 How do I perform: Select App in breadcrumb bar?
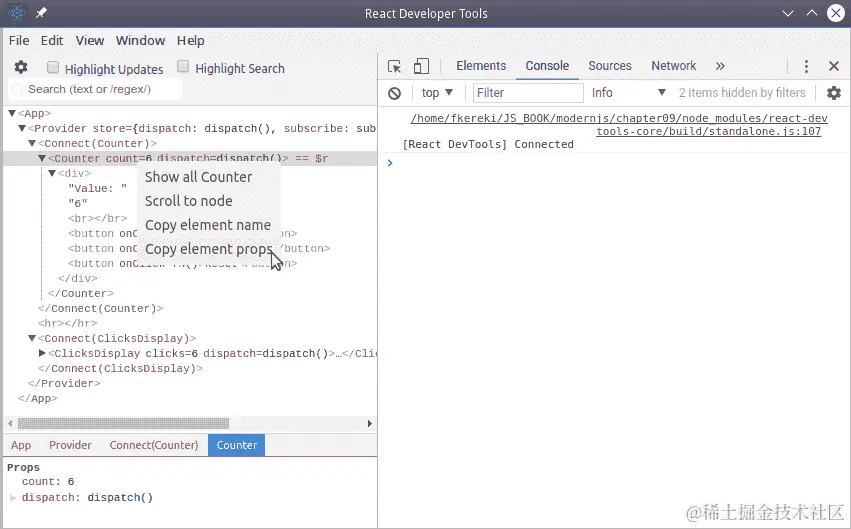21,445
